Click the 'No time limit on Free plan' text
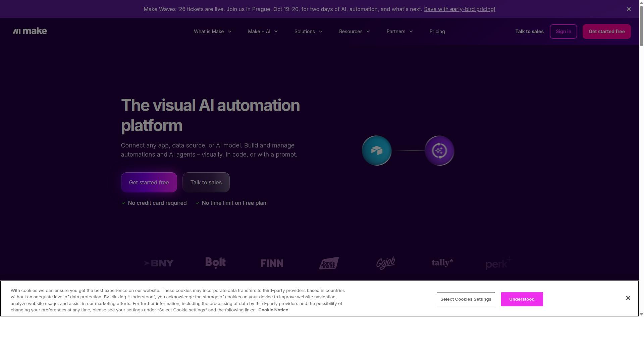Viewport: 644px width, 362px height. (234, 203)
